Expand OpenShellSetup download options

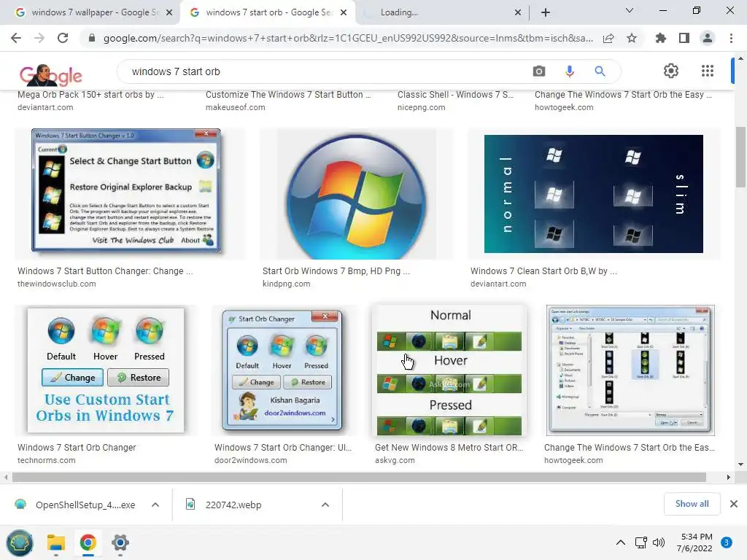click(x=155, y=505)
